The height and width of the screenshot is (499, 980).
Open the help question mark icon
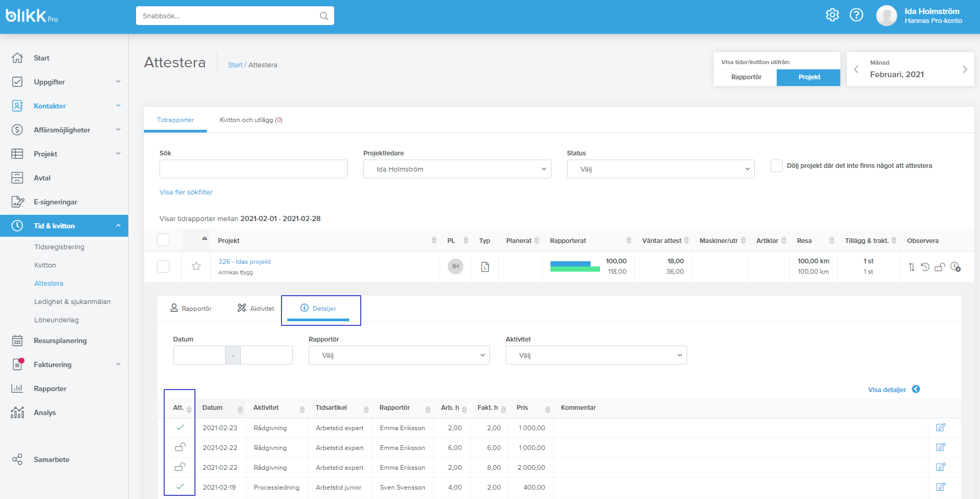tap(856, 15)
